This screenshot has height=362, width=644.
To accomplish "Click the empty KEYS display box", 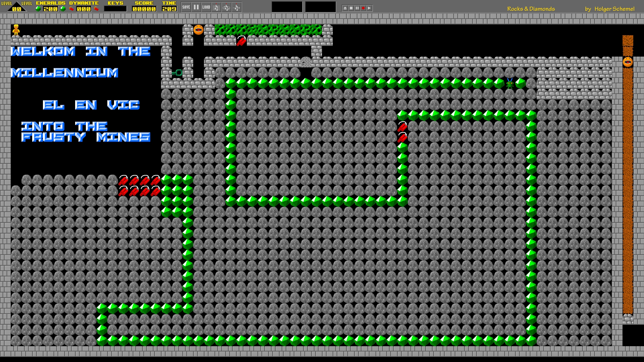I will point(115,9).
